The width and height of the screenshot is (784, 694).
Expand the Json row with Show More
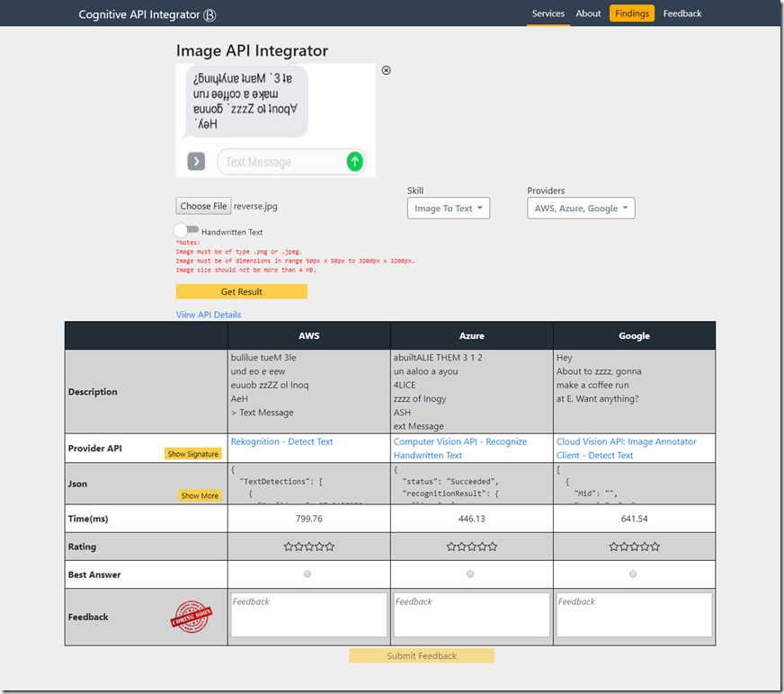[x=200, y=495]
